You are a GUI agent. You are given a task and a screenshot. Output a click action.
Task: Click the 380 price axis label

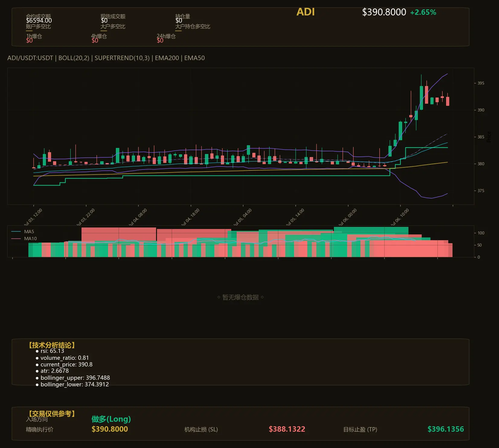click(x=481, y=164)
